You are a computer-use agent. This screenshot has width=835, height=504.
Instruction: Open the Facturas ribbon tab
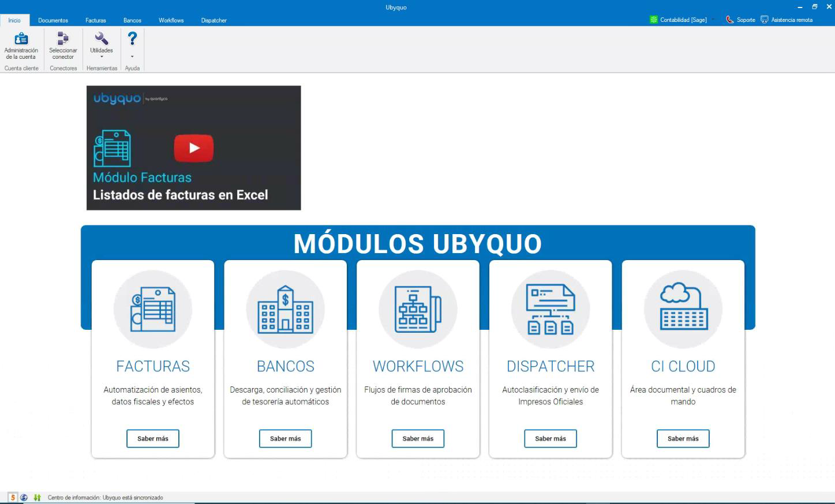pyautogui.click(x=96, y=20)
